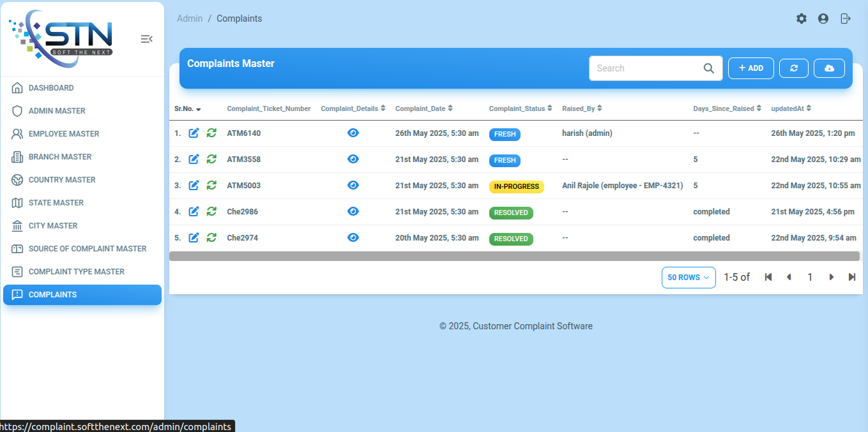Click the settings gear icon
Viewport: 868px width, 432px height.
(801, 19)
